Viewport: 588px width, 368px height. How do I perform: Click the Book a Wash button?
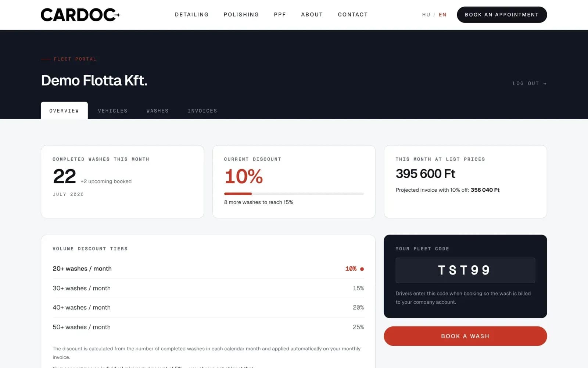tap(465, 336)
